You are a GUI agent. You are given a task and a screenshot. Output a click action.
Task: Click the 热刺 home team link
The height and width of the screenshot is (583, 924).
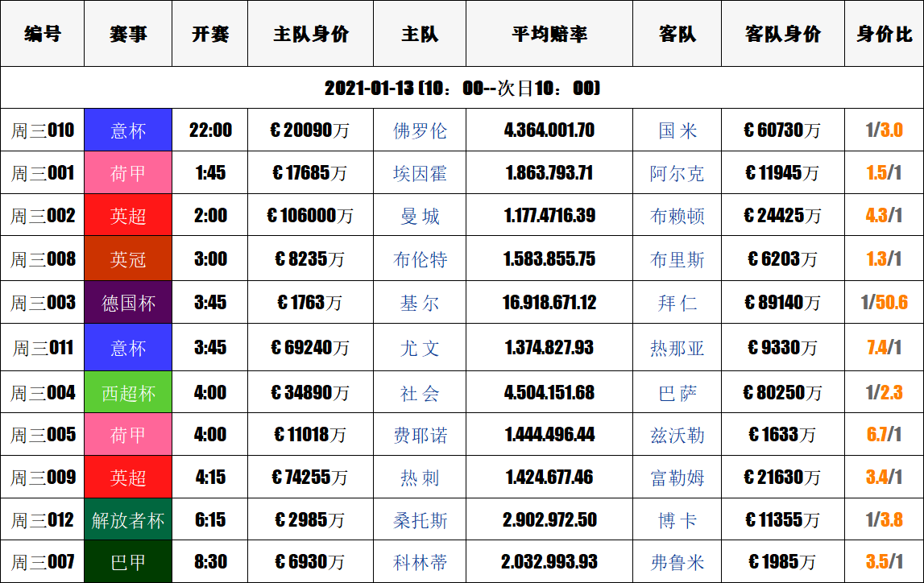[x=420, y=478]
